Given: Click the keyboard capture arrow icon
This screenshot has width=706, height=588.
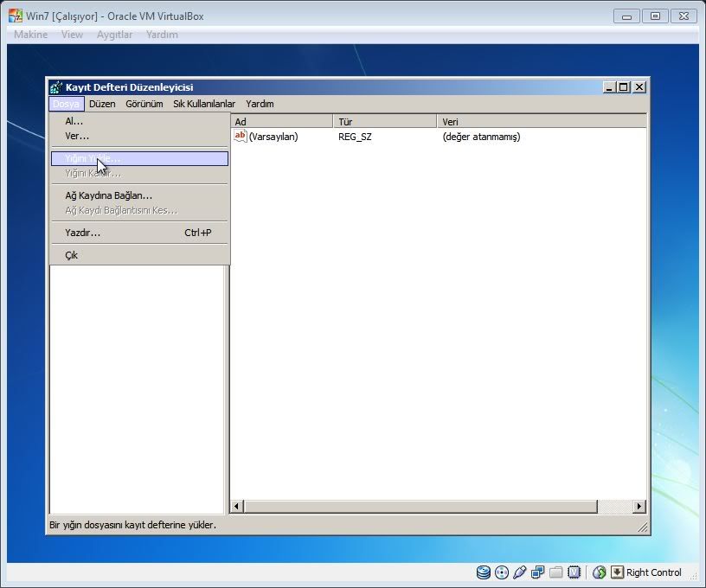Looking at the screenshot, I should coord(617,572).
